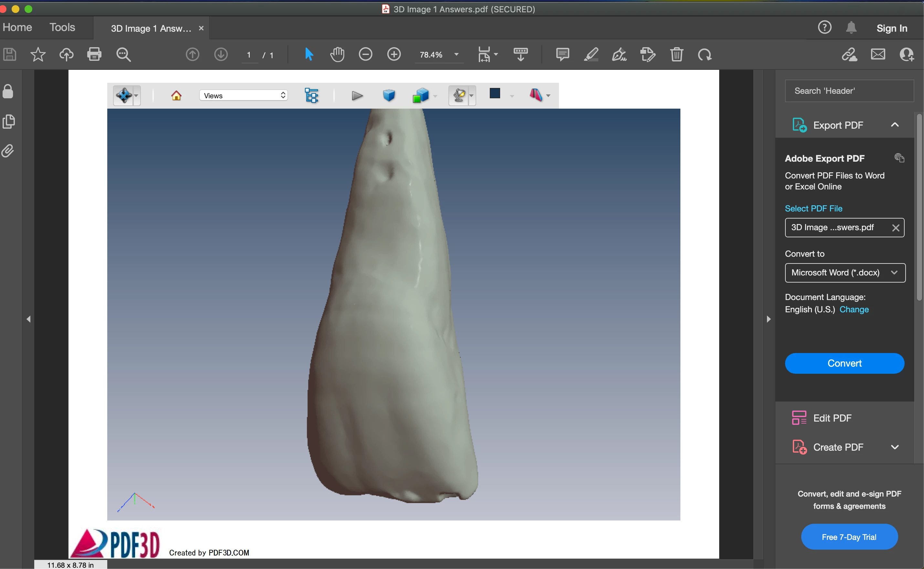Toggle perspective projection cube icon
The width and height of the screenshot is (924, 569).
388,96
